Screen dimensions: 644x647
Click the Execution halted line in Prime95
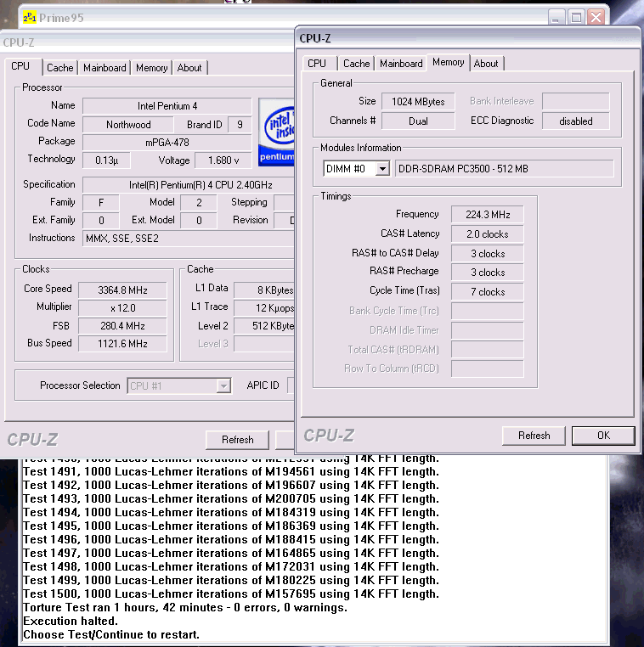71,621
